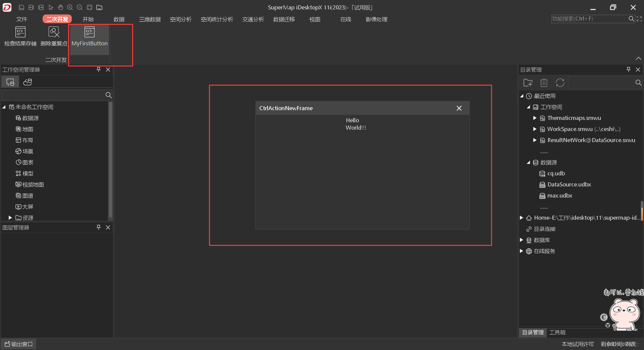This screenshot has height=350, width=644.
Task: Pin the 工作空间管理器 panel
Action: tap(99, 70)
